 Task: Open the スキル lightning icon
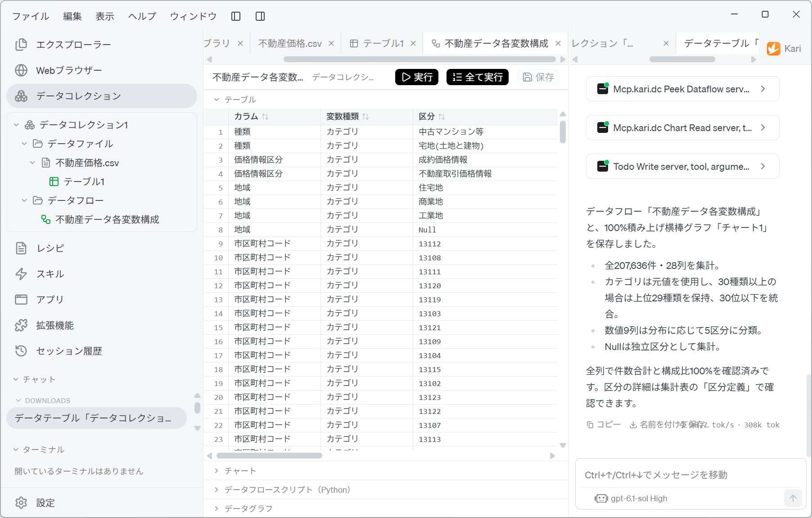click(21, 274)
